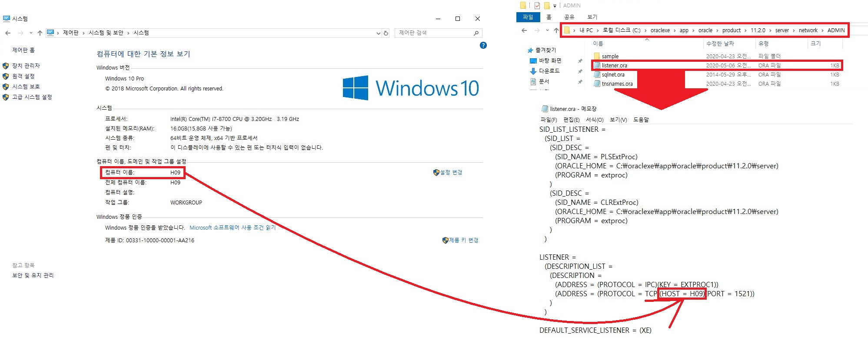This screenshot has height=341, width=868.
Task: Select oraclexe breadcrumb segment
Action: coord(660,30)
